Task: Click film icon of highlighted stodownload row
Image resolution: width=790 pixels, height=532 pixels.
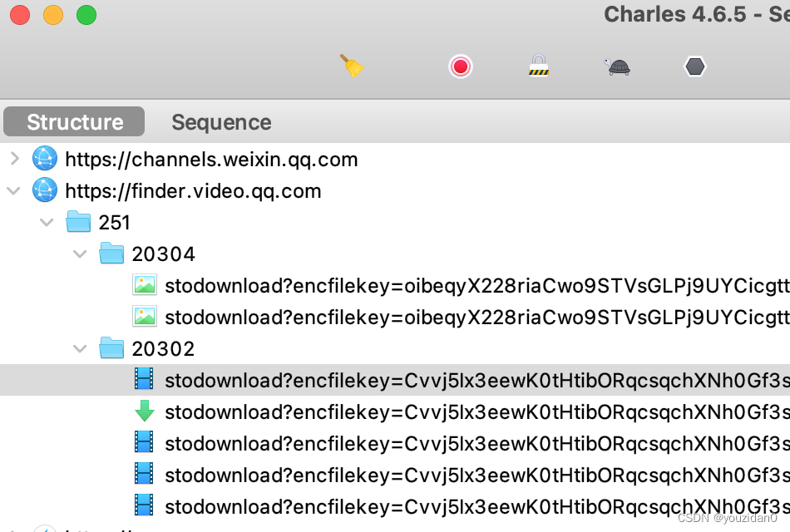Action: coord(144,379)
